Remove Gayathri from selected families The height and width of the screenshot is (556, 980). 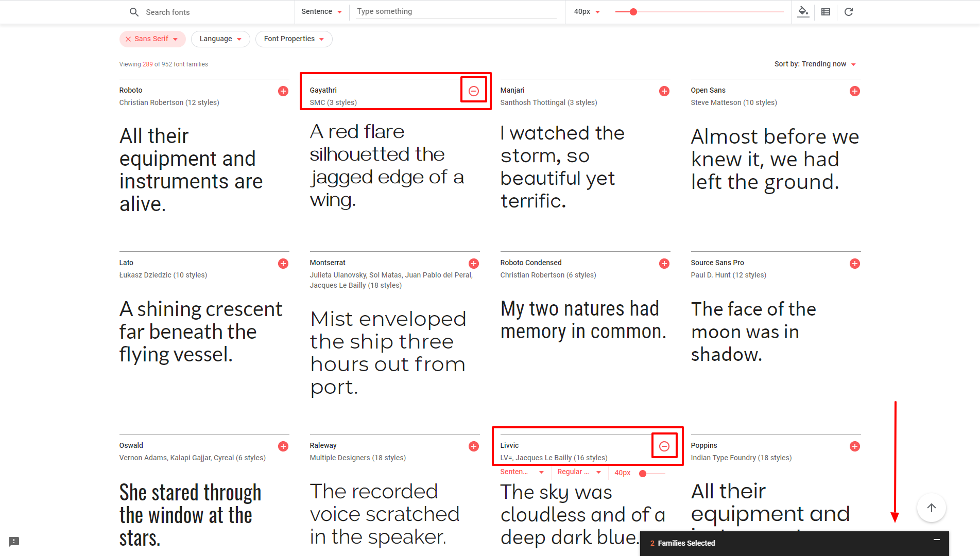click(x=474, y=91)
